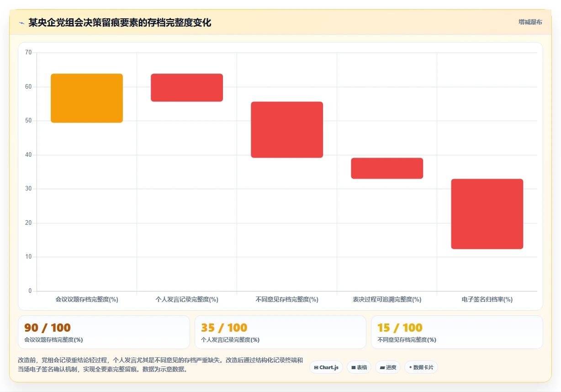Click the lightning icon beside the title
The width and height of the screenshot is (561, 392).
tap(21, 23)
